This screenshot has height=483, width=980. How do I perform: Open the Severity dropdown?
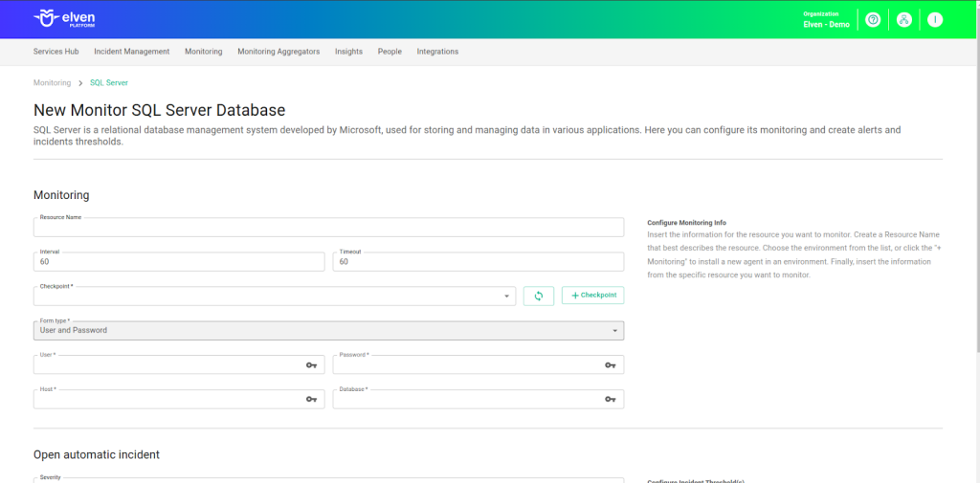pos(328,480)
